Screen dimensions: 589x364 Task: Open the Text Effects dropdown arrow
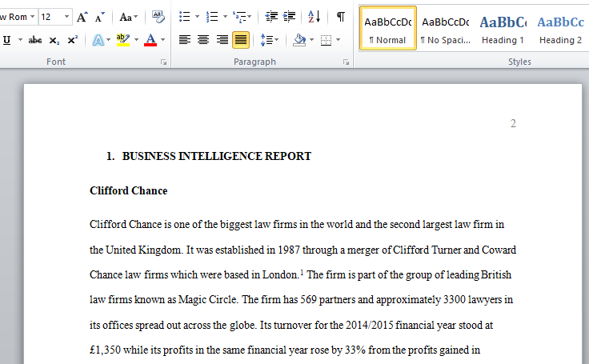(x=109, y=40)
